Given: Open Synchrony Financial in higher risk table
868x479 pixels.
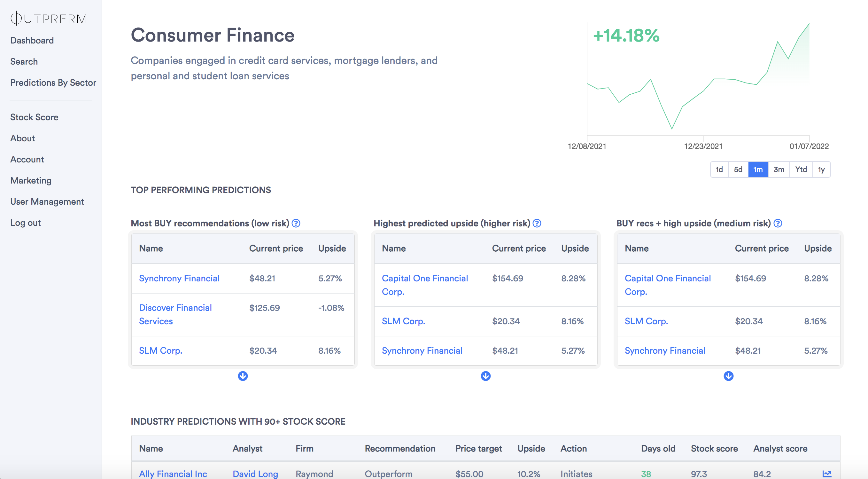Looking at the screenshot, I should pos(422,350).
